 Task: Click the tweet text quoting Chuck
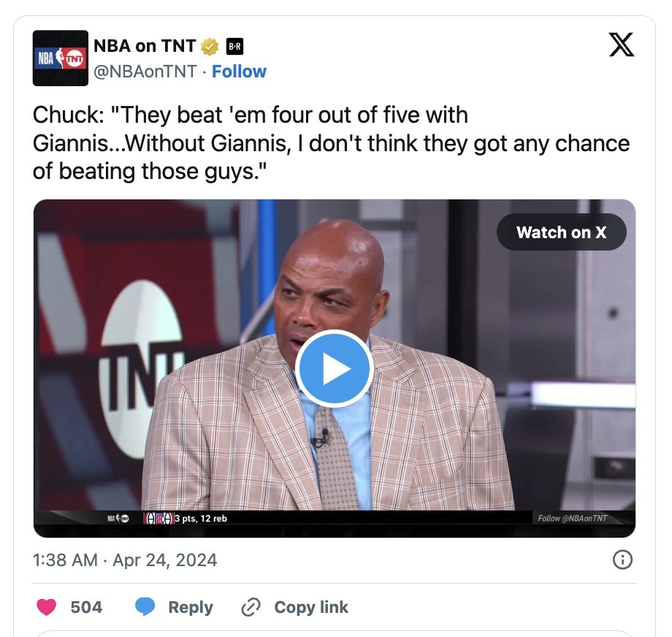[x=332, y=143]
